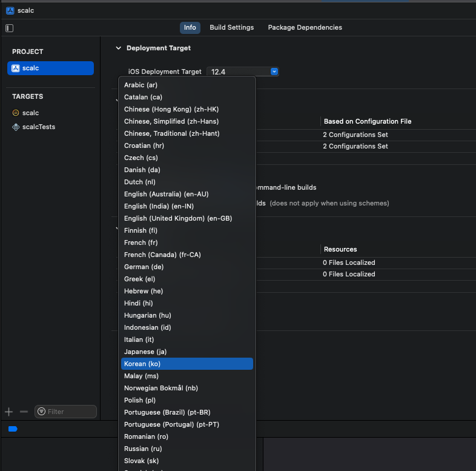This screenshot has width=476, height=471.
Task: Add Danish (da) localization
Action: 187,170
